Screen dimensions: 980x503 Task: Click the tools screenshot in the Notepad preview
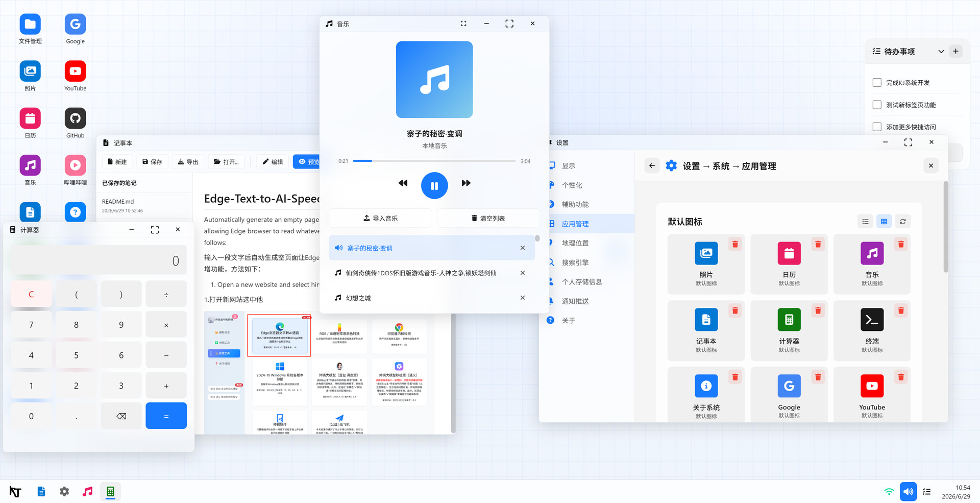click(319, 372)
